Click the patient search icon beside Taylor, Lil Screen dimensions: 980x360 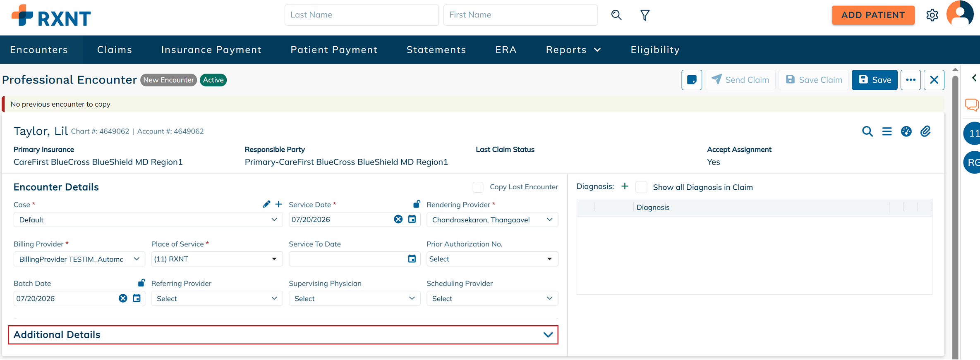(x=867, y=131)
